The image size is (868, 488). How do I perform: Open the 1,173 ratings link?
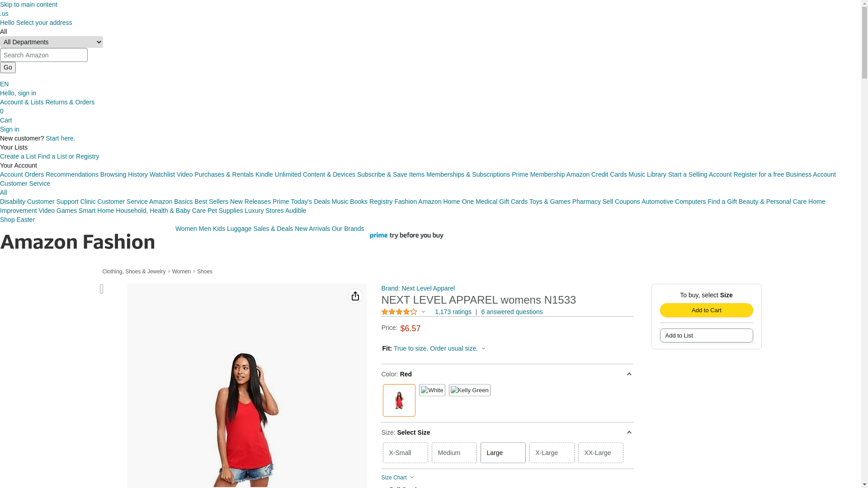(x=453, y=312)
